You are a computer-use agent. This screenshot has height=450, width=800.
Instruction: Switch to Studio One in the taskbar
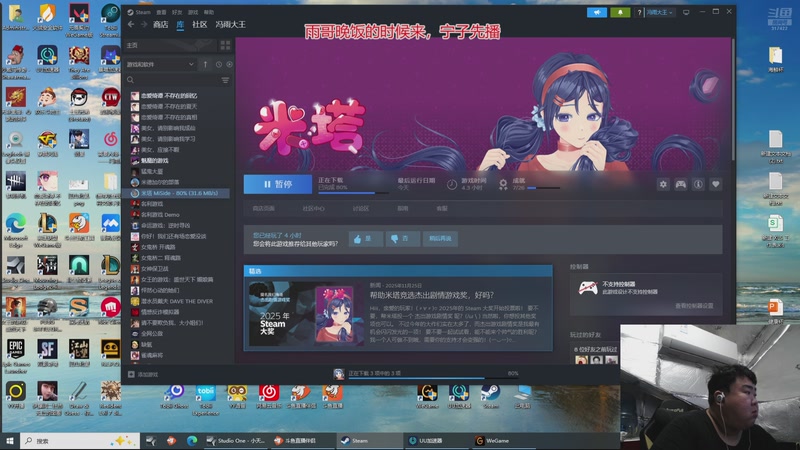[x=235, y=441]
